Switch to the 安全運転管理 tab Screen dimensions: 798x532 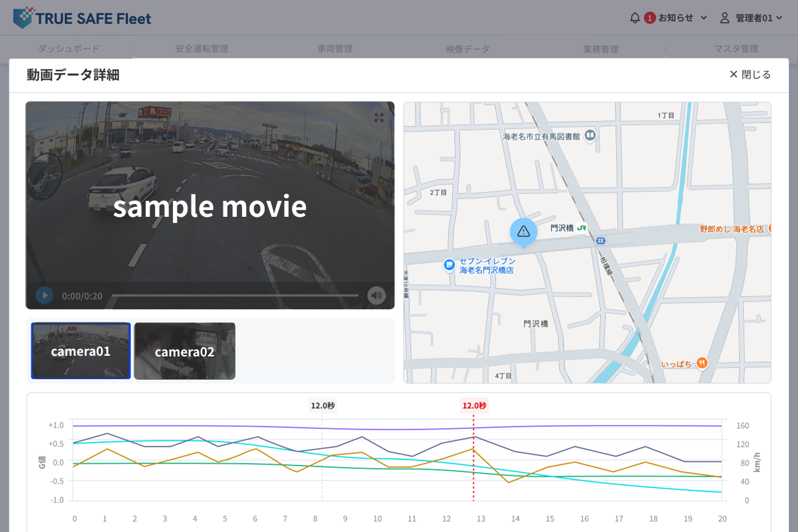coord(201,49)
